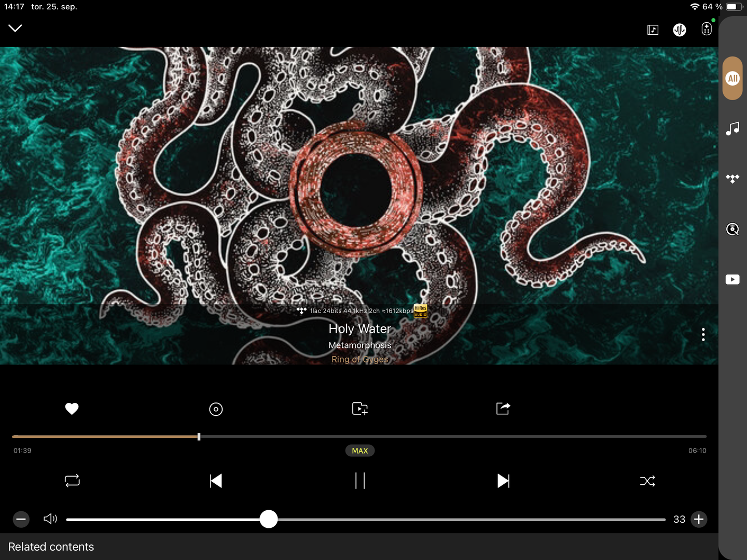The width and height of the screenshot is (747, 560).
Task: Collapse the now playing view with chevron
Action: 15,28
